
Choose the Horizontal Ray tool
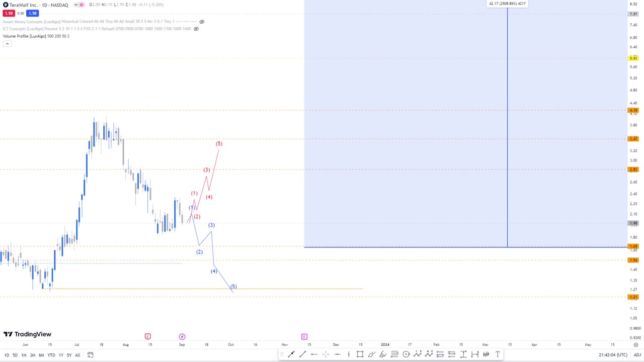pos(314,354)
